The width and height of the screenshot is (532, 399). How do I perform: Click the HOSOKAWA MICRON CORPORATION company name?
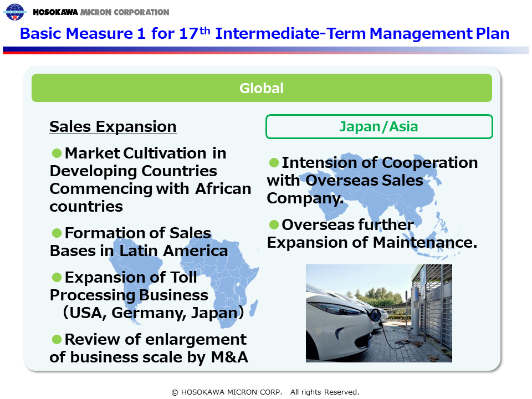pyautogui.click(x=101, y=12)
